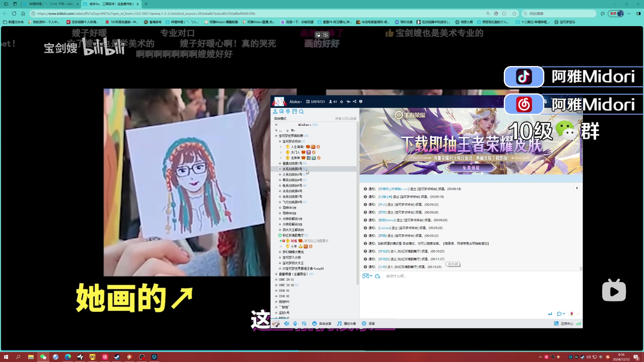
Task: Toggle the speaker volume icon in YY
Action: (286, 324)
